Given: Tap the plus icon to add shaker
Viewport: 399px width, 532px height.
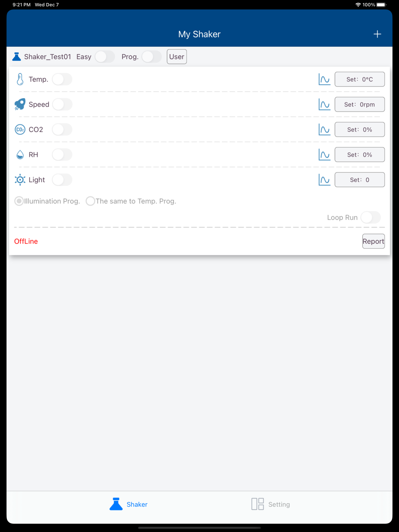Looking at the screenshot, I should click(377, 34).
